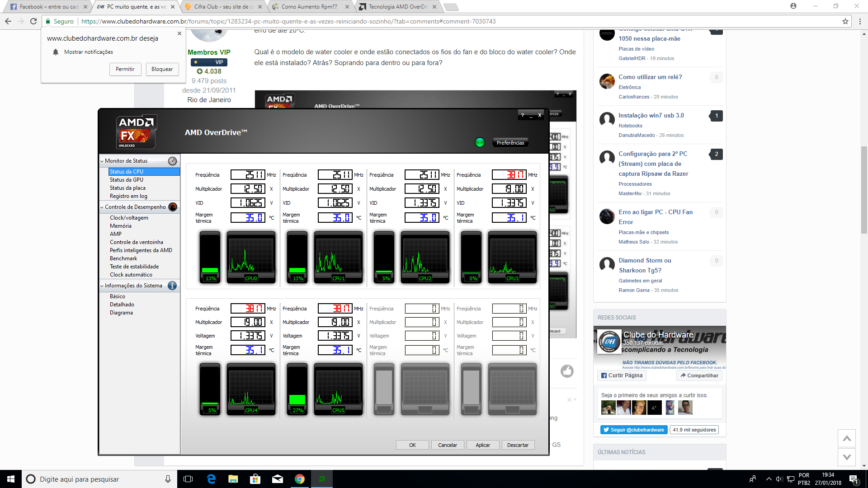Screen dimensions: 868x488
Task: Click the Controle de Desempenho dial icon
Action: [172, 207]
